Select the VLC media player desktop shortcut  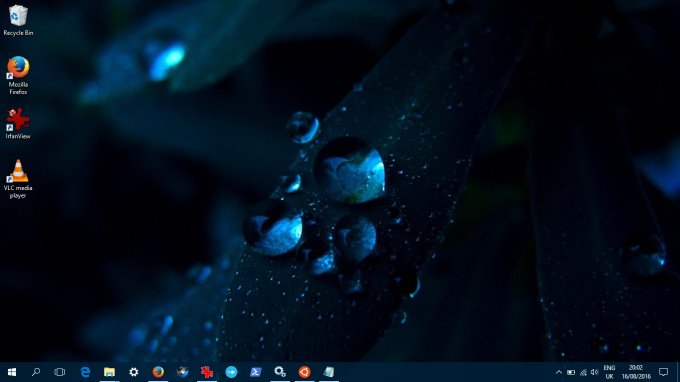pos(18,179)
